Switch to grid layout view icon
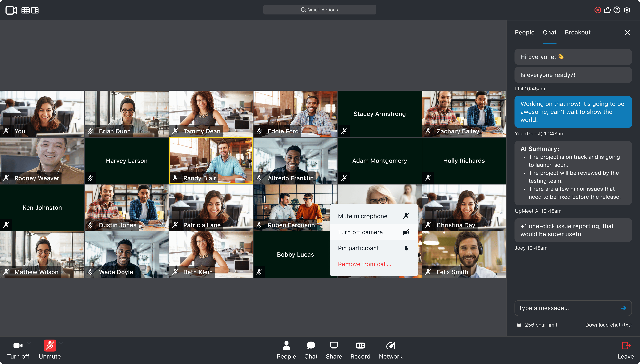Viewport: 640px width, 364px height. [25, 10]
